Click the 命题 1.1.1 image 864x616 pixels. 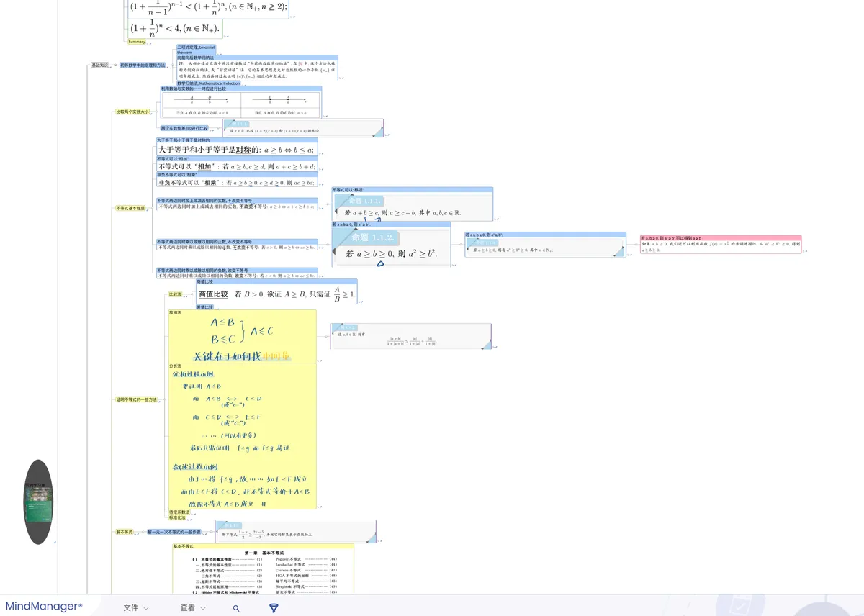pyautogui.click(x=413, y=207)
